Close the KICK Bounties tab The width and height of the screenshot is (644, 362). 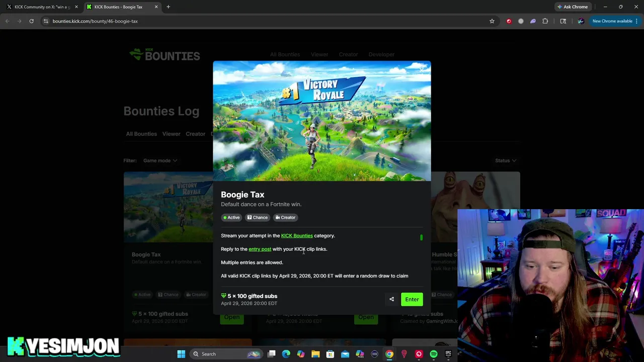pos(156,7)
